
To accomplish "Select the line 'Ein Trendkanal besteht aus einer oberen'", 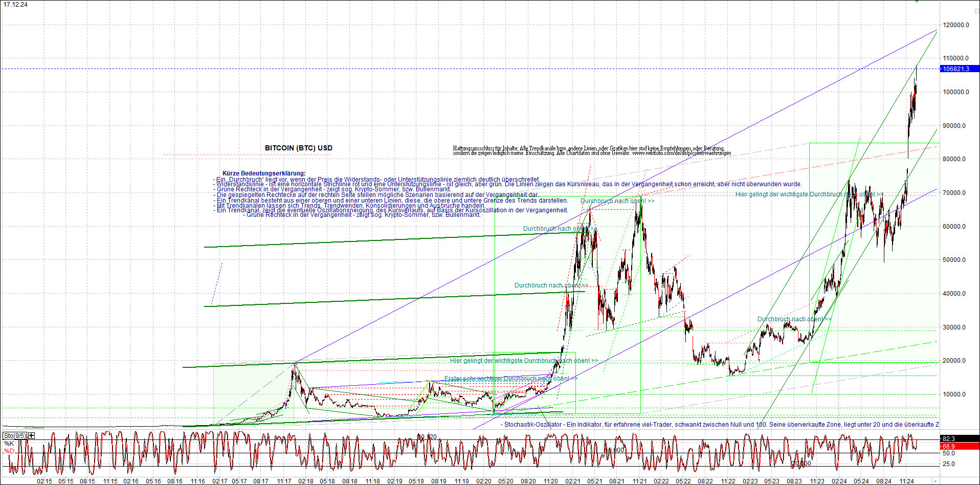I will [x=390, y=201].
